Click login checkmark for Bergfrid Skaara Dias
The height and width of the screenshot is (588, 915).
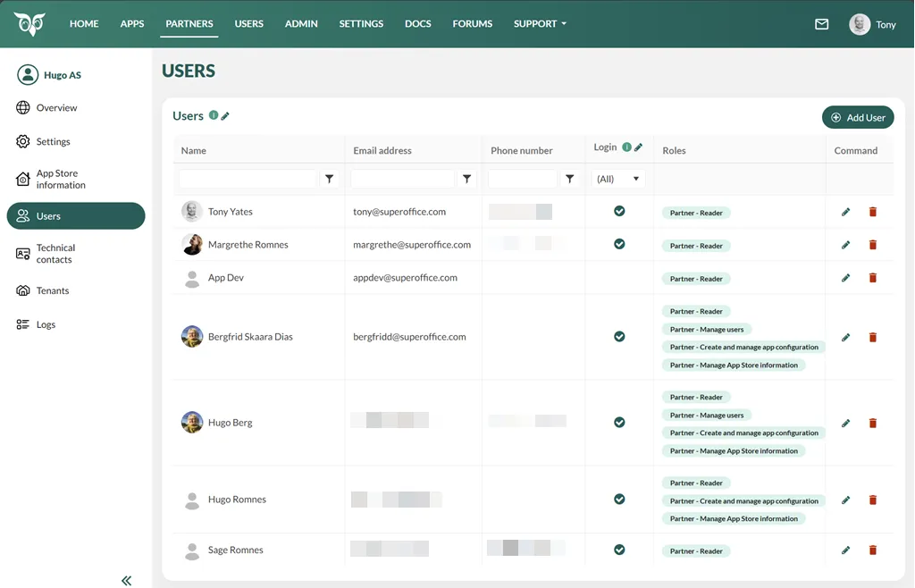coord(619,337)
